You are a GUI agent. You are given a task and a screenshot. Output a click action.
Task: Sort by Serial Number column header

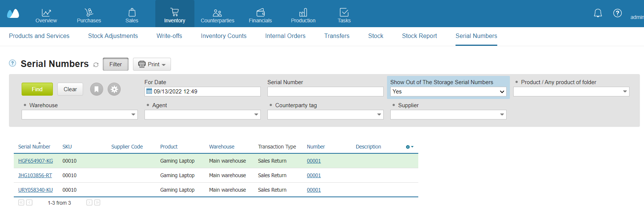click(x=34, y=147)
